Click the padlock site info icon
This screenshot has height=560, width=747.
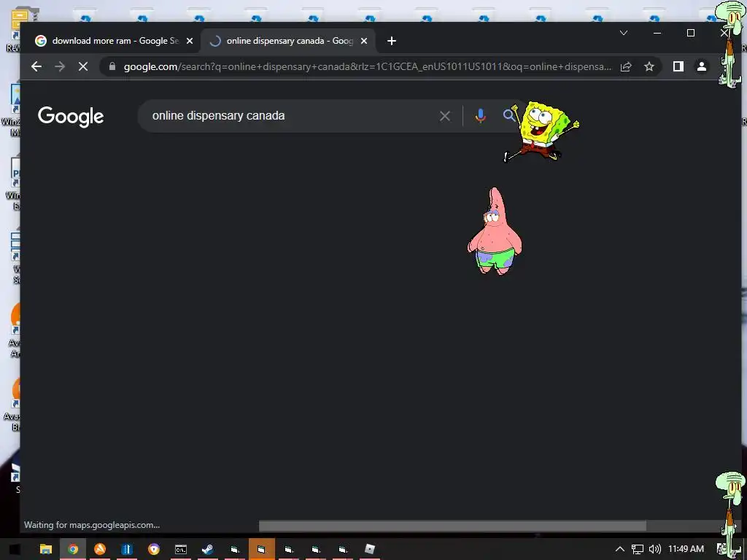click(x=112, y=66)
